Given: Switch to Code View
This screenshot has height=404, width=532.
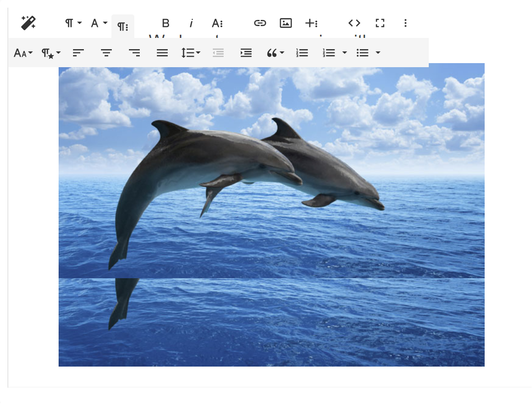Looking at the screenshot, I should (354, 23).
